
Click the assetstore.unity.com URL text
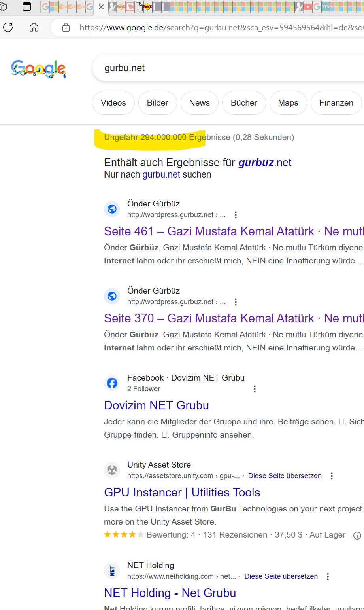click(x=183, y=476)
